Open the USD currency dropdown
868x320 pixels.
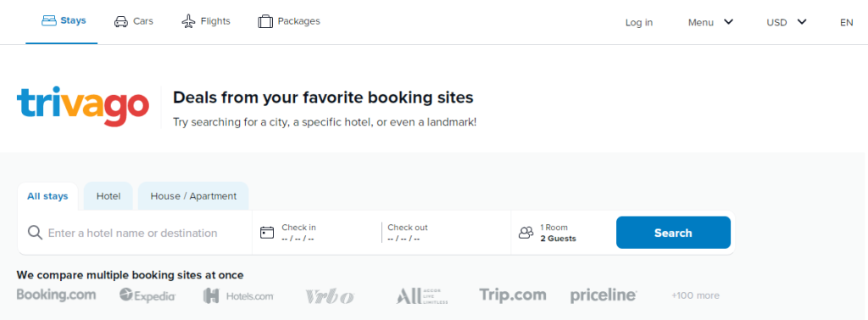click(787, 22)
